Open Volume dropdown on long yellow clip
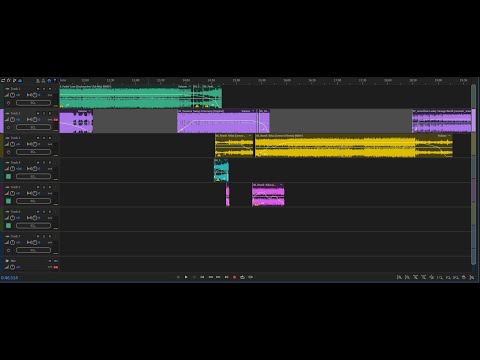The image size is (480, 360). [444, 136]
